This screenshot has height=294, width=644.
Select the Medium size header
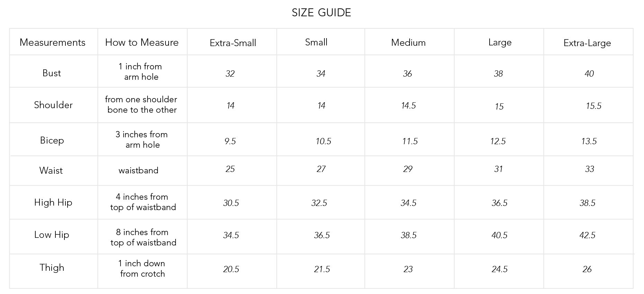click(x=408, y=43)
